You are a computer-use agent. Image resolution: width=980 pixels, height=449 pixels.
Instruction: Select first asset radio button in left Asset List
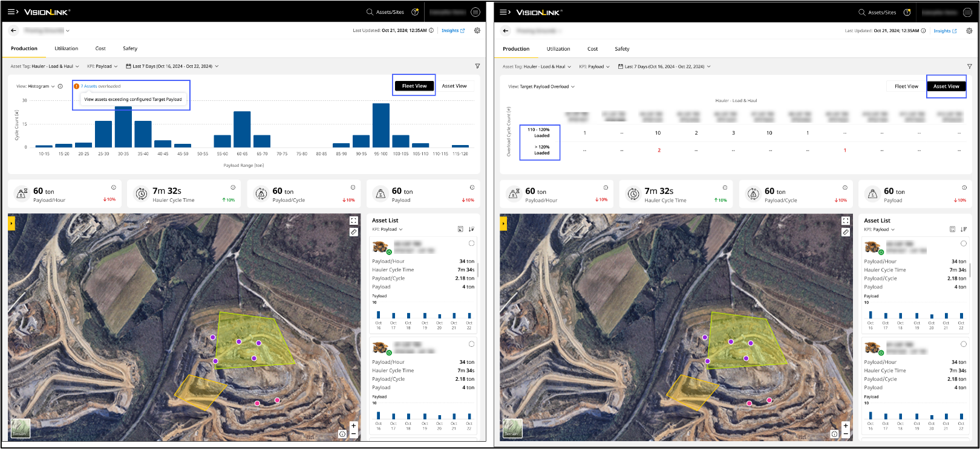[x=471, y=244]
